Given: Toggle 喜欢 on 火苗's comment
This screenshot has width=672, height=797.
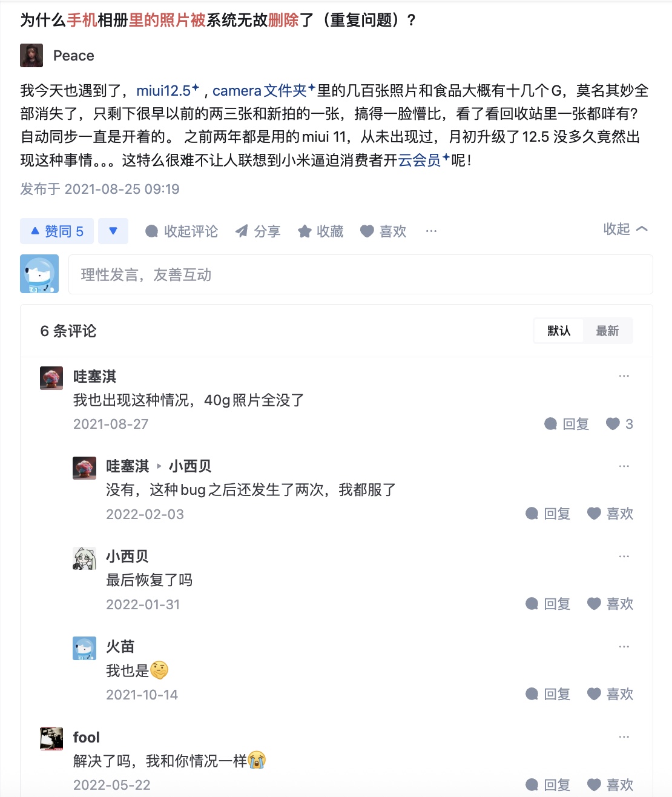Looking at the screenshot, I should click(610, 694).
